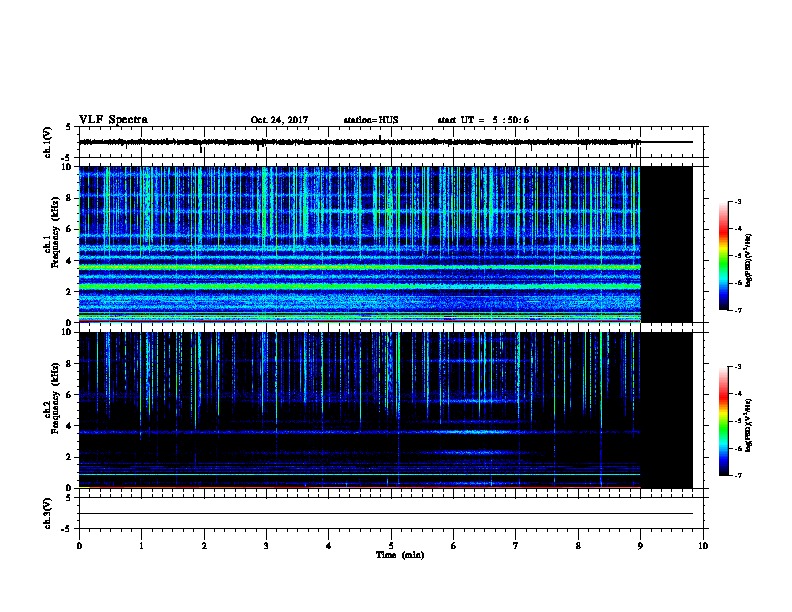Click the bright green 3.5 kHz band in ch.1
792x612 pixels.
coord(360,267)
